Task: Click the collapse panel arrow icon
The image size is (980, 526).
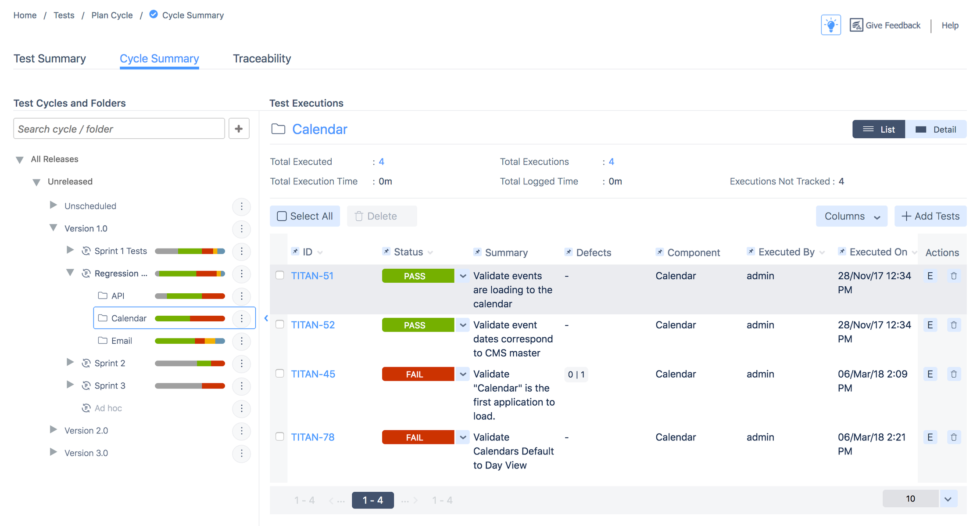Action: pyautogui.click(x=266, y=318)
